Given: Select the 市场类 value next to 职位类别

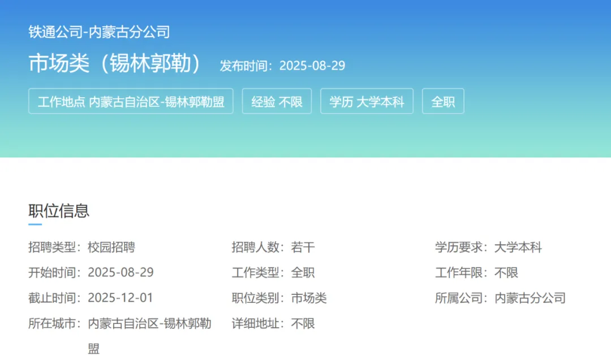Looking at the screenshot, I should tap(309, 298).
